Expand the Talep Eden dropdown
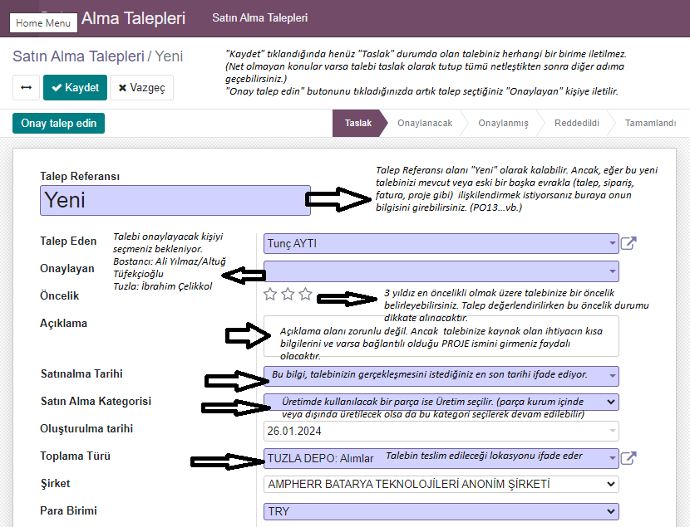This screenshot has height=527, width=690. 611,243
